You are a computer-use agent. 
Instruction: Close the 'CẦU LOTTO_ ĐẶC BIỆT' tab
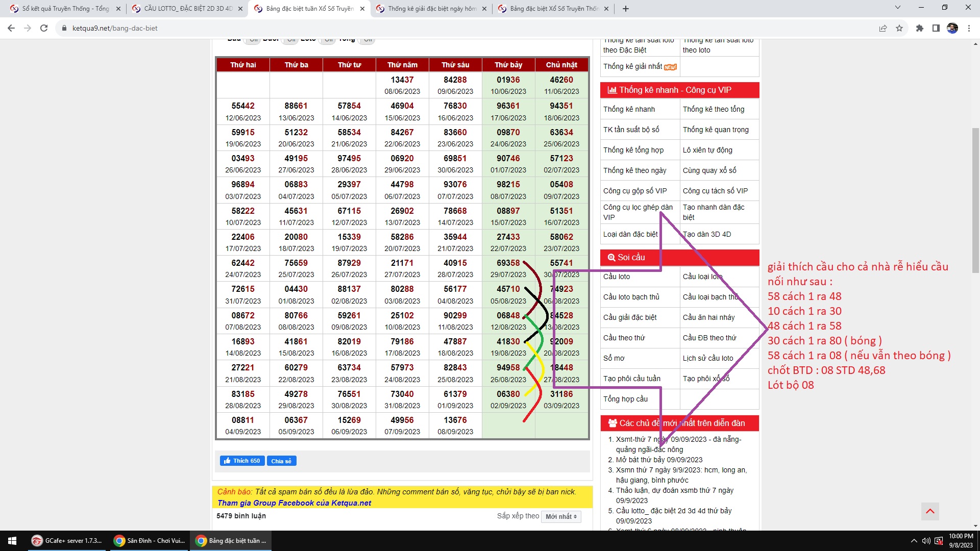click(x=240, y=9)
